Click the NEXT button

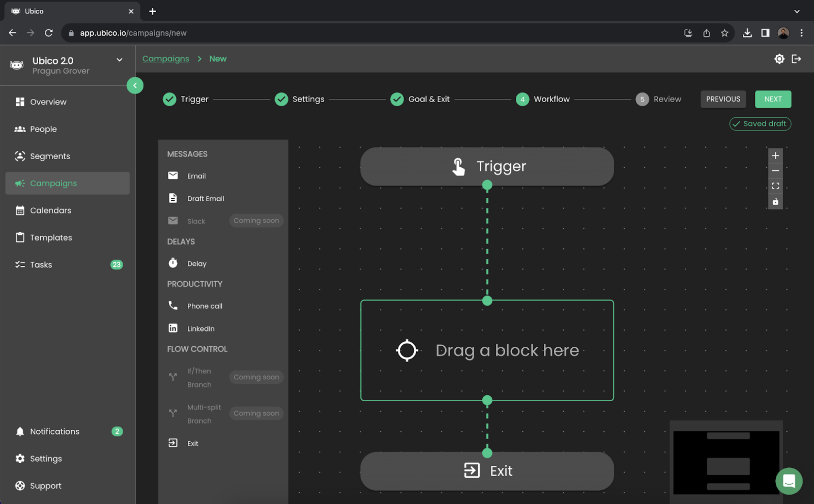(773, 99)
